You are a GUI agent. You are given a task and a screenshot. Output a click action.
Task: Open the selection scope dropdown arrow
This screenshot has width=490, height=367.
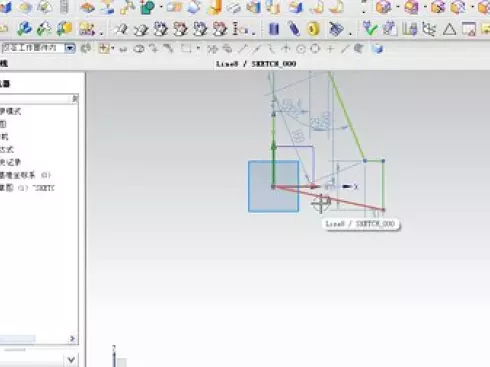pos(70,48)
